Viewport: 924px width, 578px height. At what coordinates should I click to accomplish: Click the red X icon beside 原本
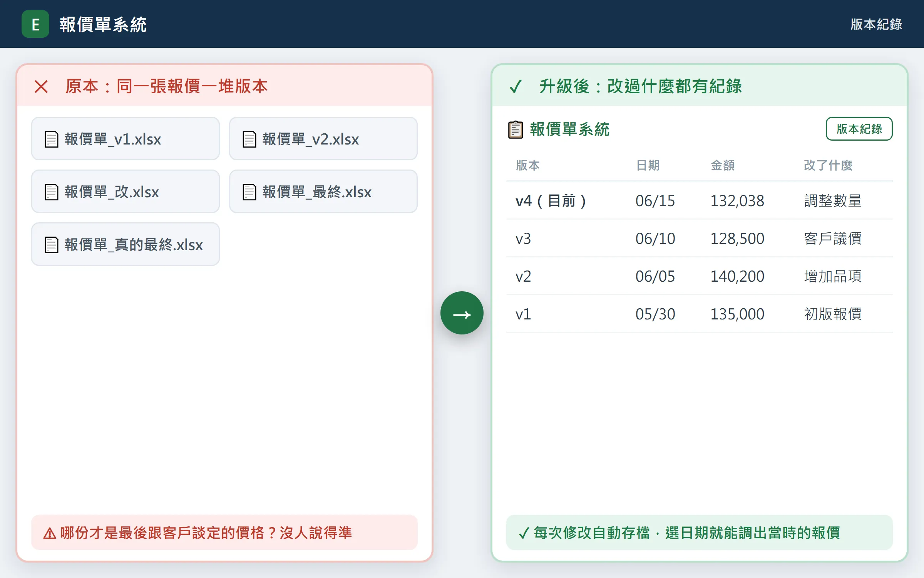point(41,86)
